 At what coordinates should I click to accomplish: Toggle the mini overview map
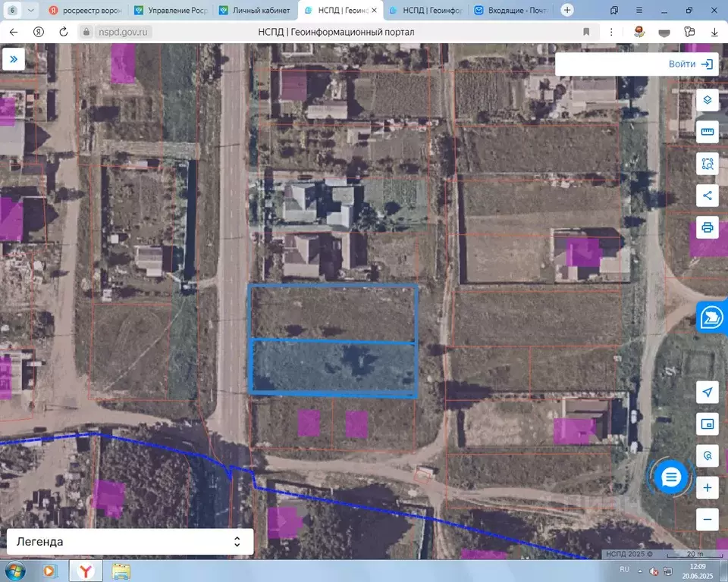point(707,424)
